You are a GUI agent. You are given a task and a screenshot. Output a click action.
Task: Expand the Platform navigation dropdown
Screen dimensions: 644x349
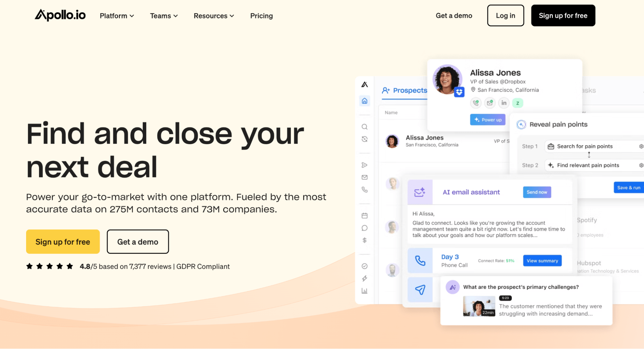[116, 16]
